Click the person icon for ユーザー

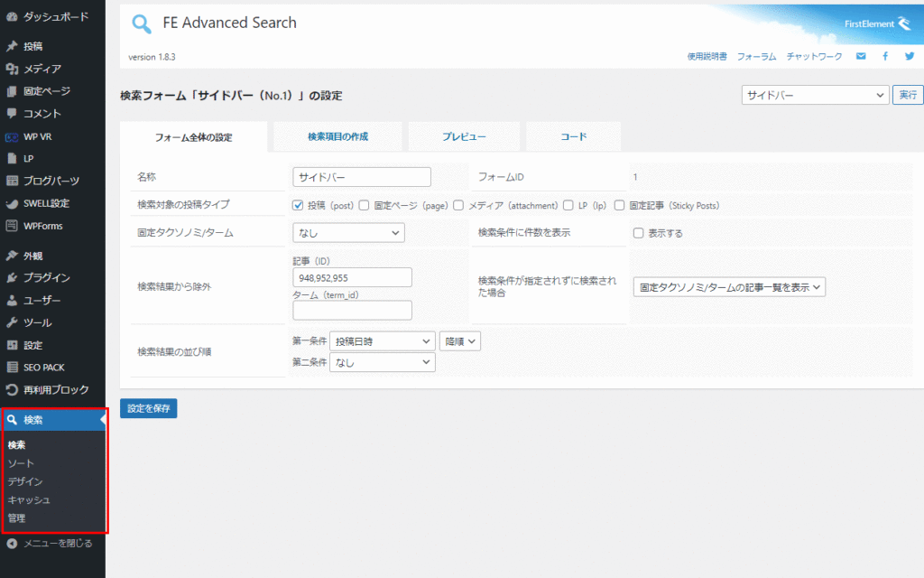12,300
